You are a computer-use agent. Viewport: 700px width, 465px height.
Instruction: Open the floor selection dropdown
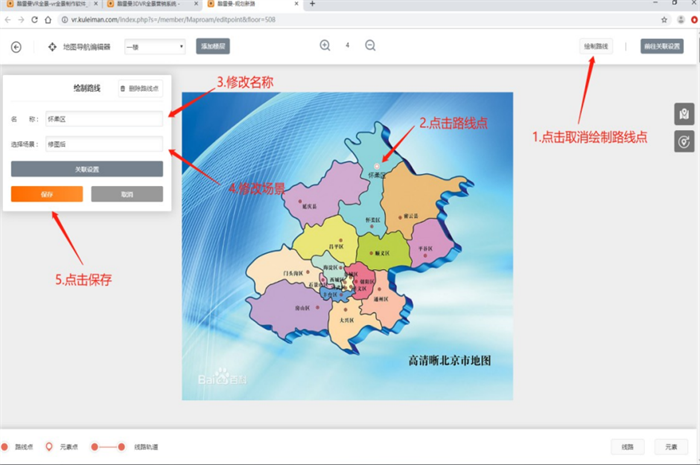pyautogui.click(x=155, y=46)
